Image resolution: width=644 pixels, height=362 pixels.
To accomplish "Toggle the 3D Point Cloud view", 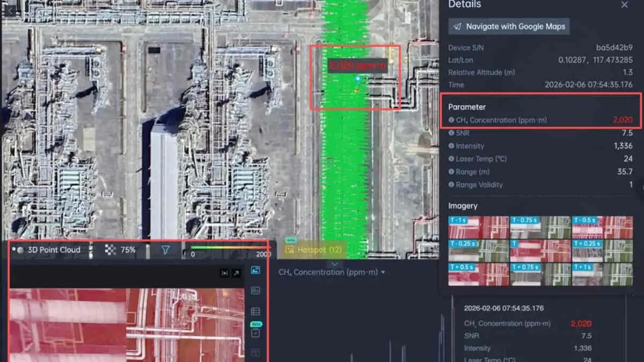I will 46,250.
